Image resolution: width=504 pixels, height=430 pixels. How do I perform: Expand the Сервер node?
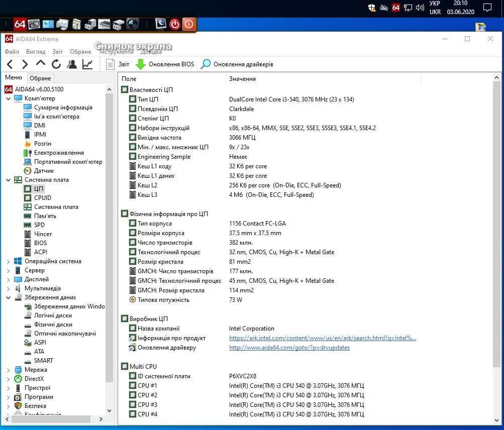(x=9, y=271)
